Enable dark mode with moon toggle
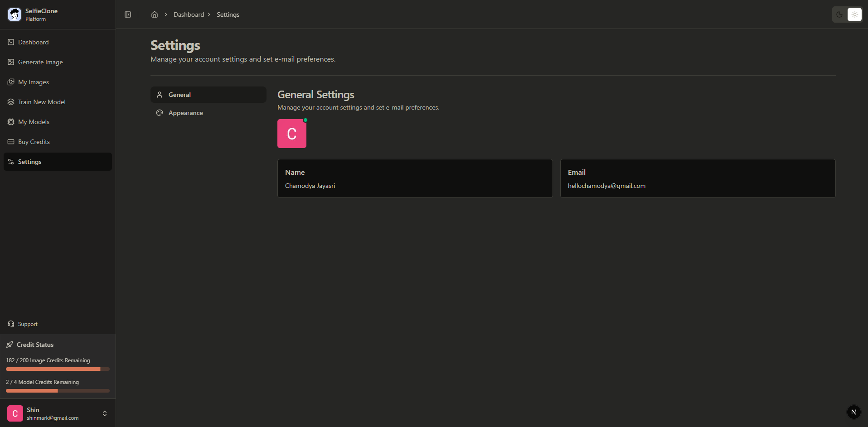The height and width of the screenshot is (427, 868). (x=839, y=14)
